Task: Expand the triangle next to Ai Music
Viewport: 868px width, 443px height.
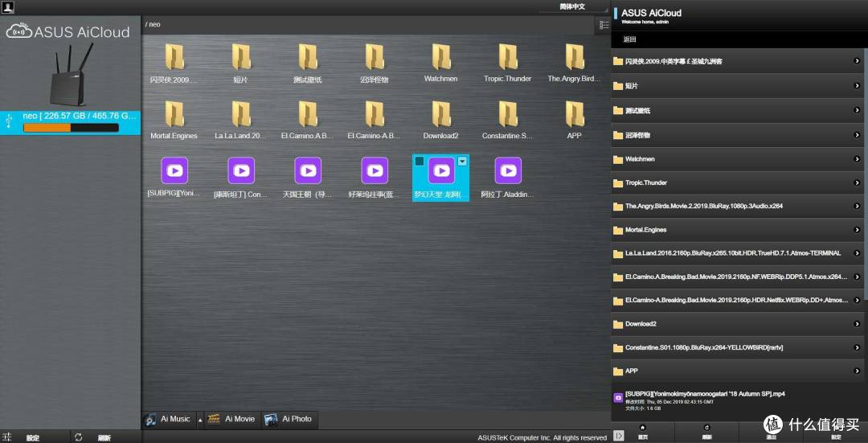Action: [200, 420]
